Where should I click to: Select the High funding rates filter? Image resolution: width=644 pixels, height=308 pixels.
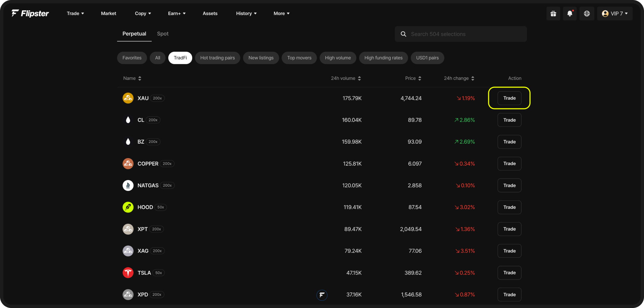383,58
